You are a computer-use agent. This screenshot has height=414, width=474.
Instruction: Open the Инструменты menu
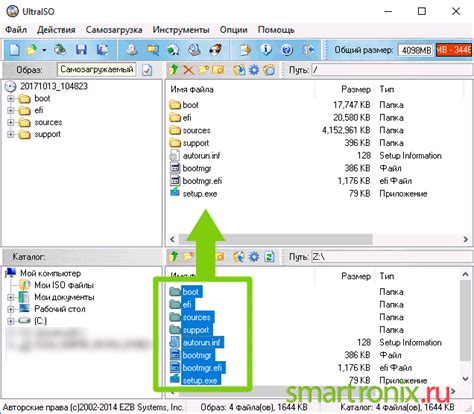pos(181,30)
